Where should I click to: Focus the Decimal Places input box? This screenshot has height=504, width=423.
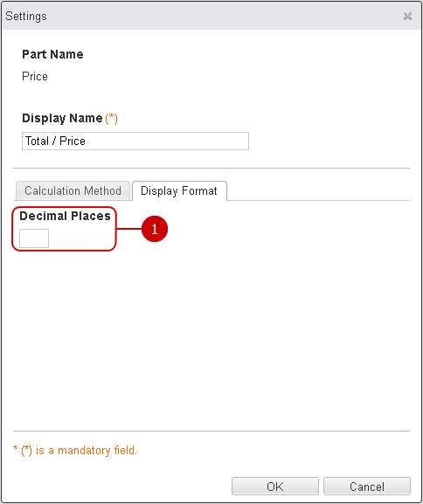coord(34,238)
